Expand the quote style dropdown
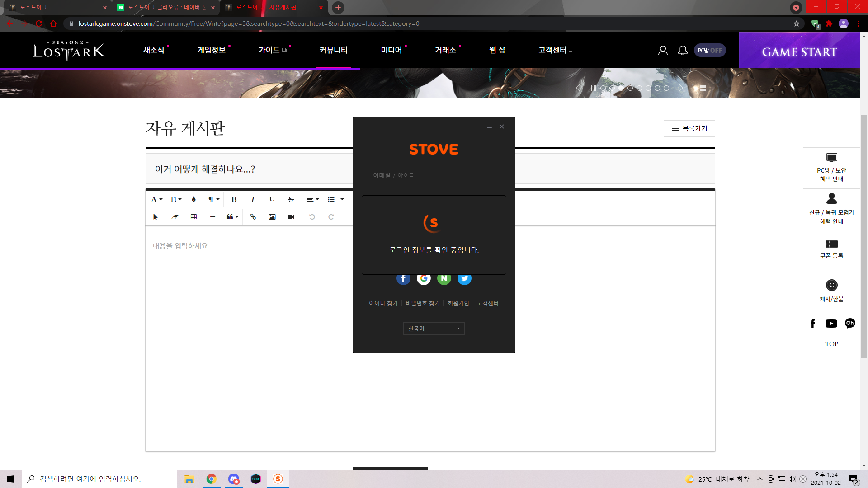This screenshot has height=488, width=868. 232,217
